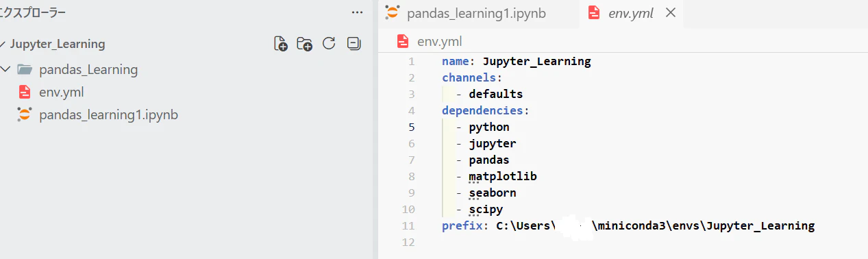The height and width of the screenshot is (259, 868).
Task: Select the pandas_Learning folder row
Action: 186,69
